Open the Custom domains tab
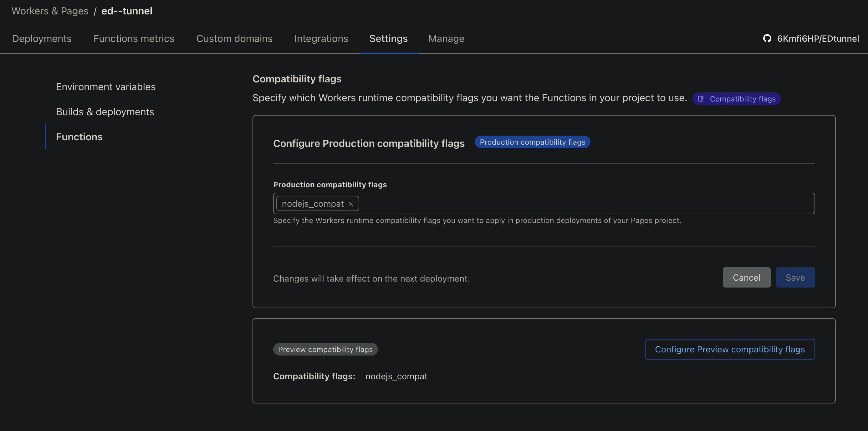The height and width of the screenshot is (431, 868). [x=234, y=39]
